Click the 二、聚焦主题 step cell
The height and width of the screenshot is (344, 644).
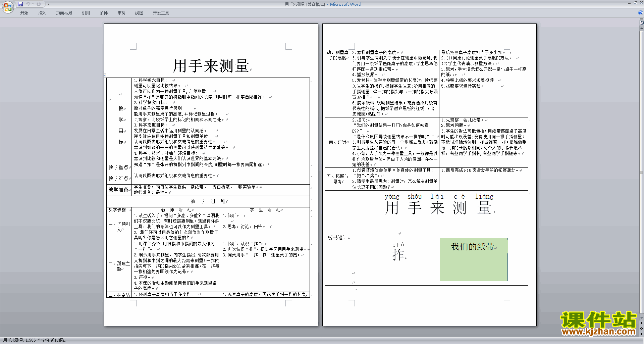click(119, 266)
